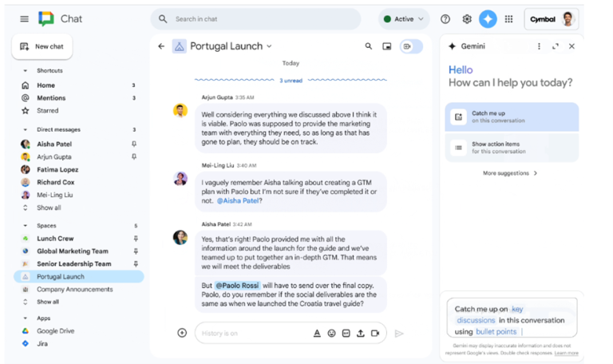This screenshot has width=613, height=364.
Task: Search within the Portugal Launch conversation
Action: point(368,46)
